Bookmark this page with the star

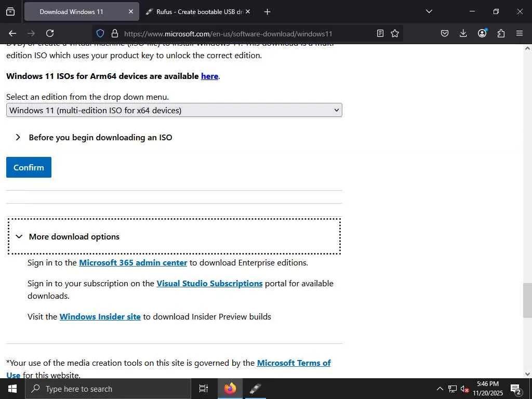395,33
